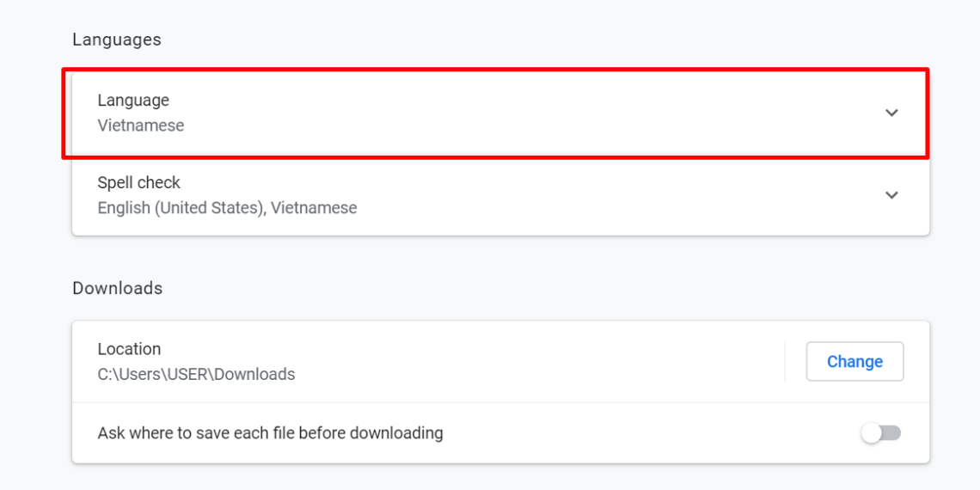980x490 pixels.
Task: Click the Location label in Downloads
Action: point(129,349)
